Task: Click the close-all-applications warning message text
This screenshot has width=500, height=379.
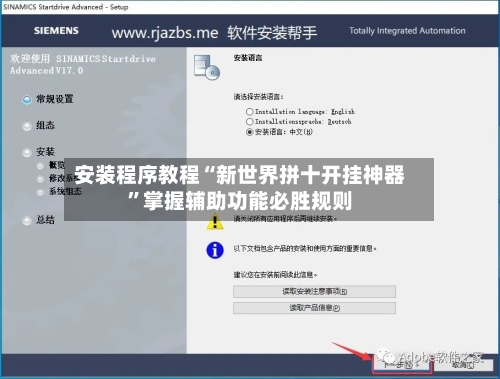Action: (285, 219)
